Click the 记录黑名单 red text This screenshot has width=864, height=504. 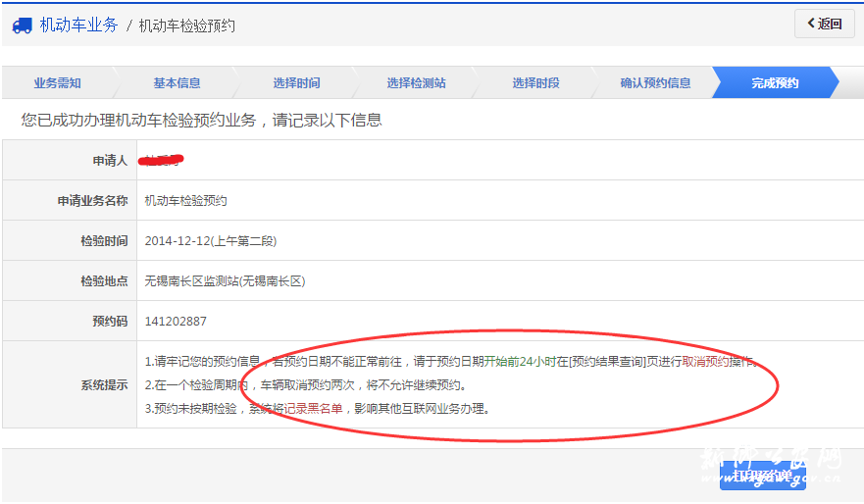click(313, 409)
